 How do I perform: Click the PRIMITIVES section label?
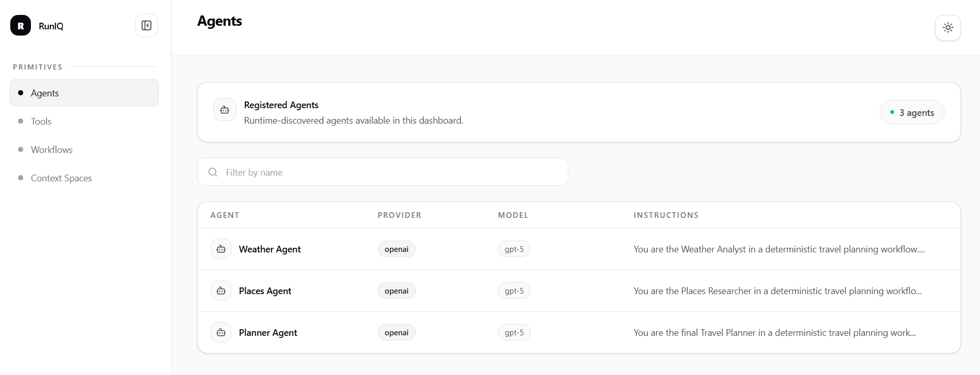[38, 67]
